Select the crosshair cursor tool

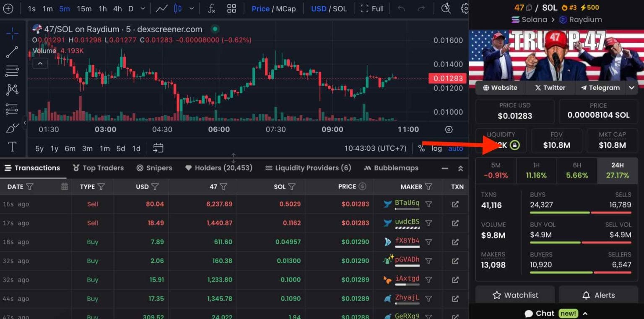click(13, 33)
